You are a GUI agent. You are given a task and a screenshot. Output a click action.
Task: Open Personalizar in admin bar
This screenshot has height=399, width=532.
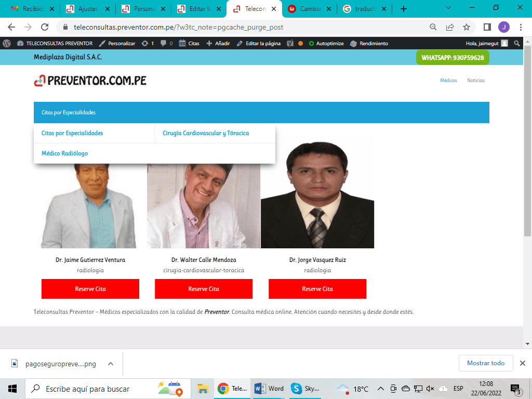point(117,44)
